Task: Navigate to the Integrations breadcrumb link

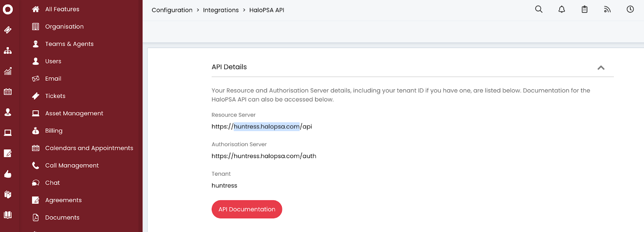Action: 221,10
